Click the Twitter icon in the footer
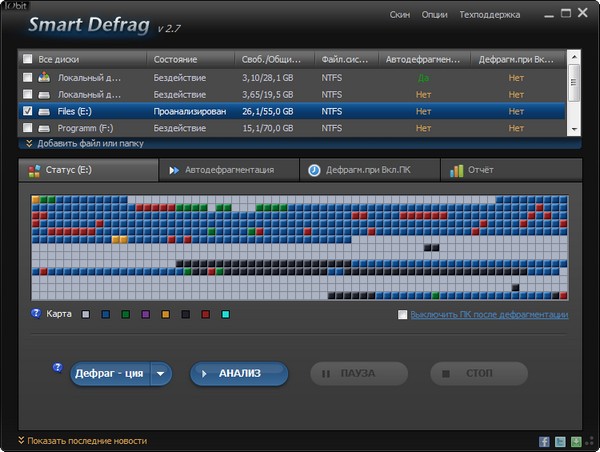The width and height of the screenshot is (600, 452). (x=560, y=441)
